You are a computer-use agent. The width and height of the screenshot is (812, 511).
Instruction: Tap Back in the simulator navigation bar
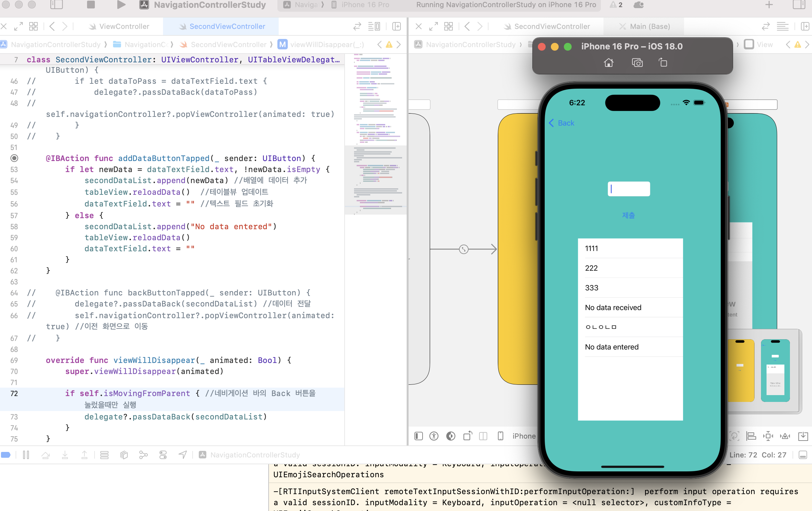coord(562,123)
